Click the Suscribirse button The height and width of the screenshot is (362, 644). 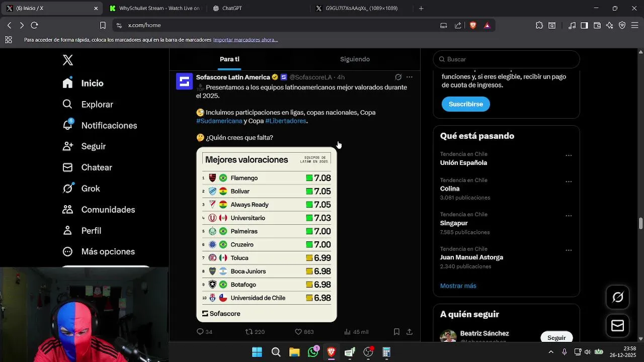[466, 104]
